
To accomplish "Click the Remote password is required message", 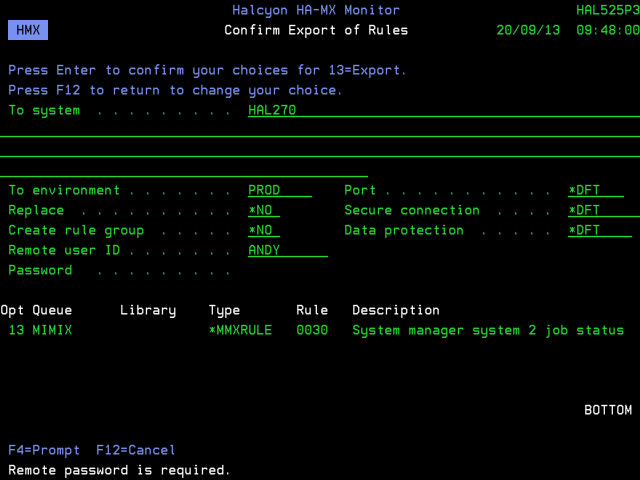I will coord(120,470).
